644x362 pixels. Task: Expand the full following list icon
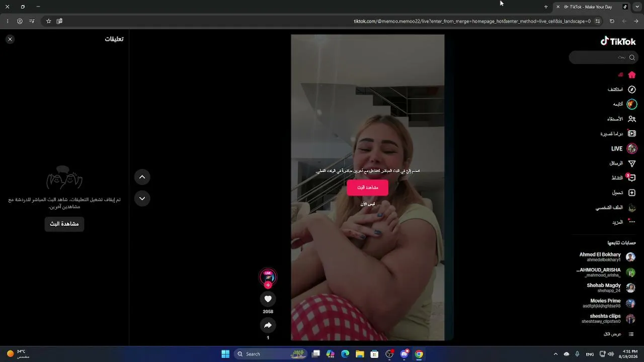tap(631, 334)
